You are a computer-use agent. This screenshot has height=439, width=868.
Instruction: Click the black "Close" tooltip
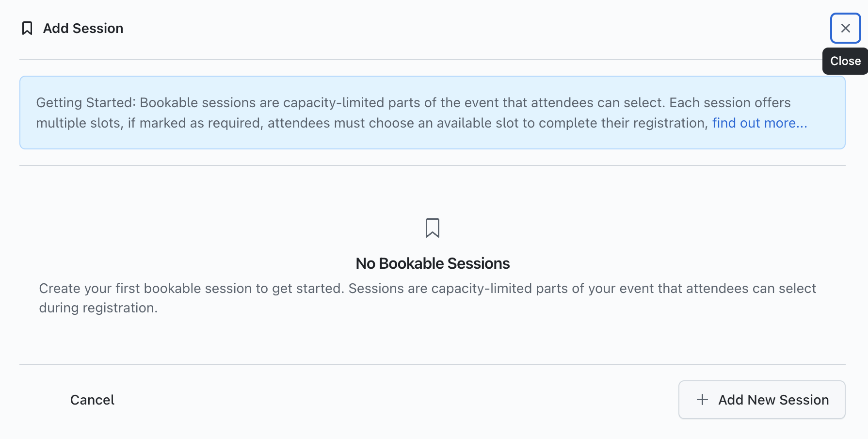click(x=845, y=61)
